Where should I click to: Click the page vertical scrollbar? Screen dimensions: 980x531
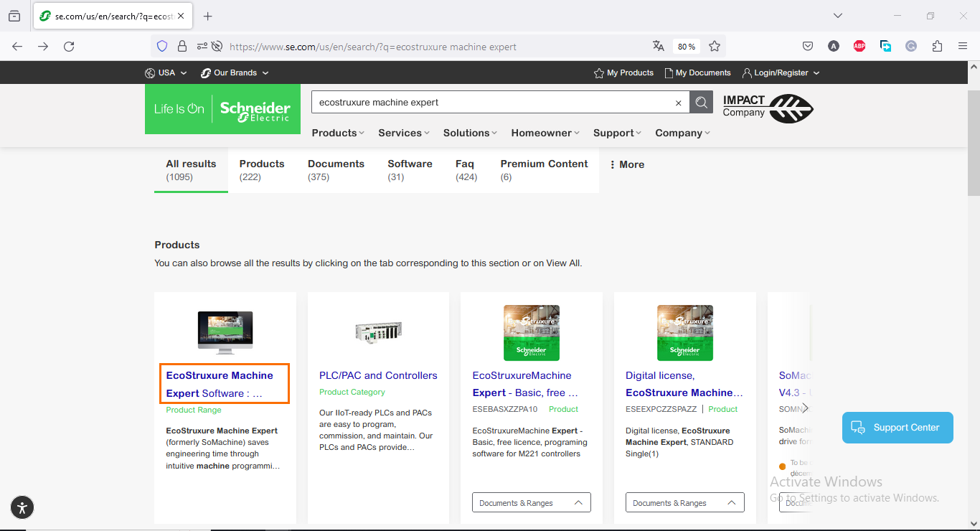tap(974, 144)
